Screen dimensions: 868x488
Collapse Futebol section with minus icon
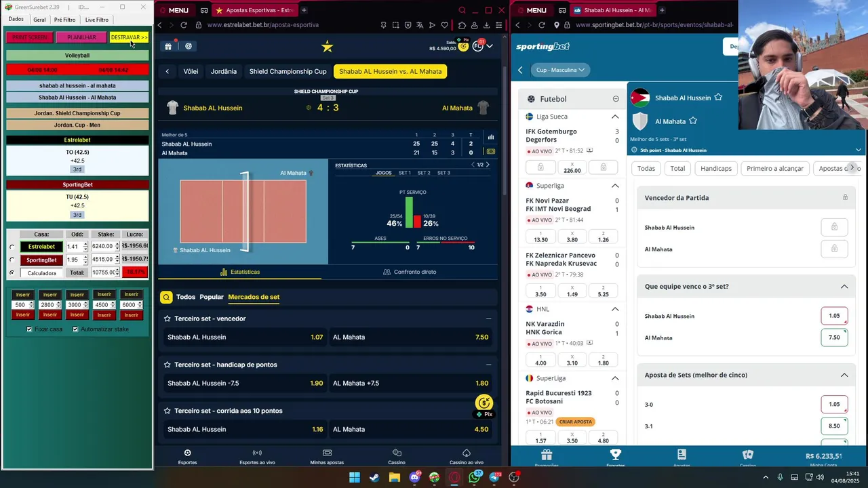click(616, 99)
